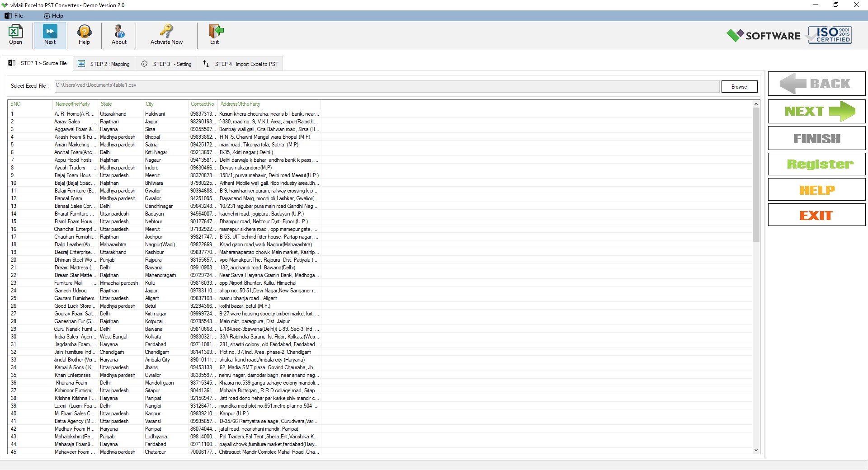Click the vertical scrollbar thumb
Screen dimensions: 868x470
[756, 174]
